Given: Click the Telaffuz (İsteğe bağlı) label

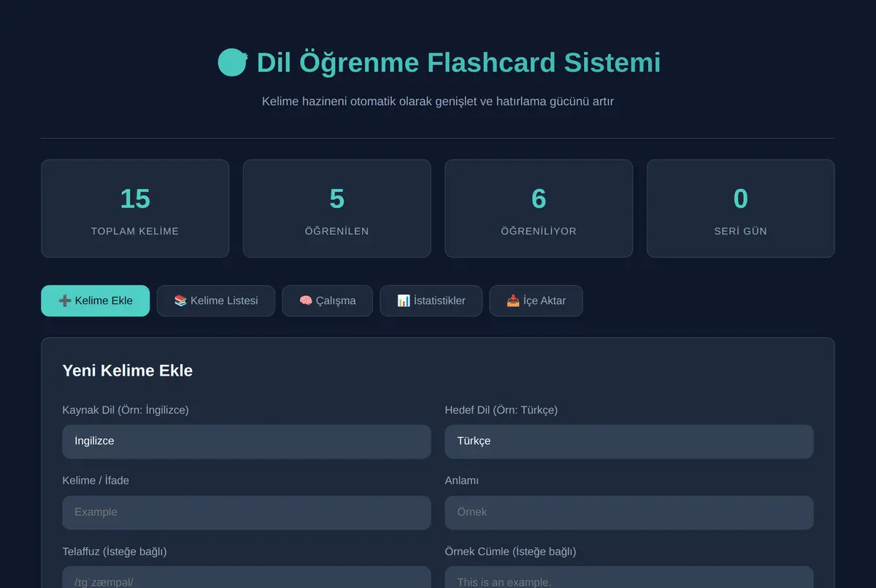Looking at the screenshot, I should click(x=115, y=552).
